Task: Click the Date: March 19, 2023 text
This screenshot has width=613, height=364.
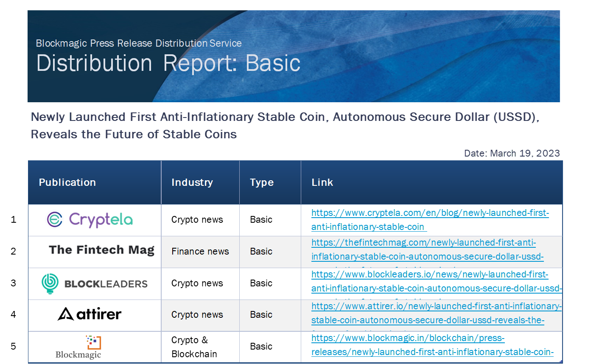Action: [512, 153]
